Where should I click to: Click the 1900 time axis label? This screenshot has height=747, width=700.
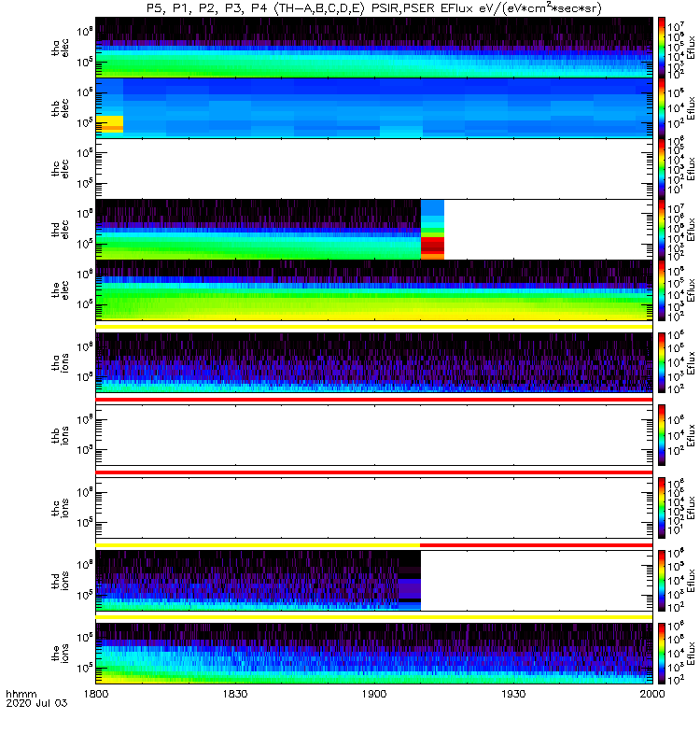click(x=374, y=694)
